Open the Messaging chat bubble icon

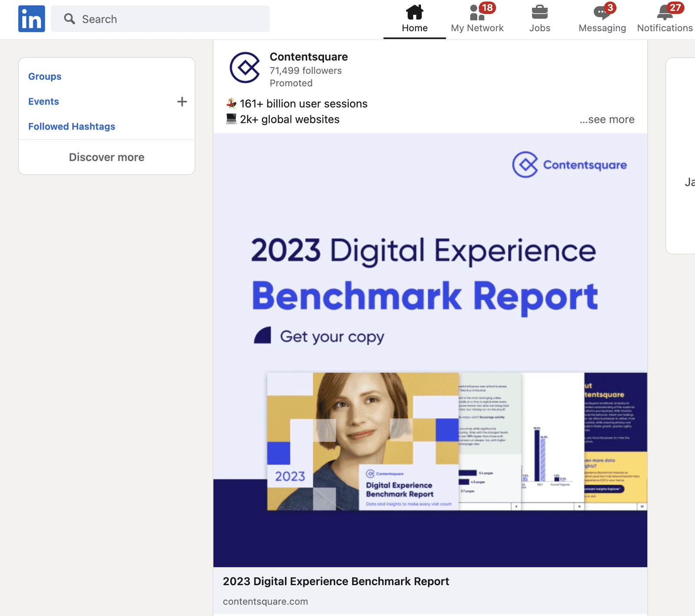[601, 13]
